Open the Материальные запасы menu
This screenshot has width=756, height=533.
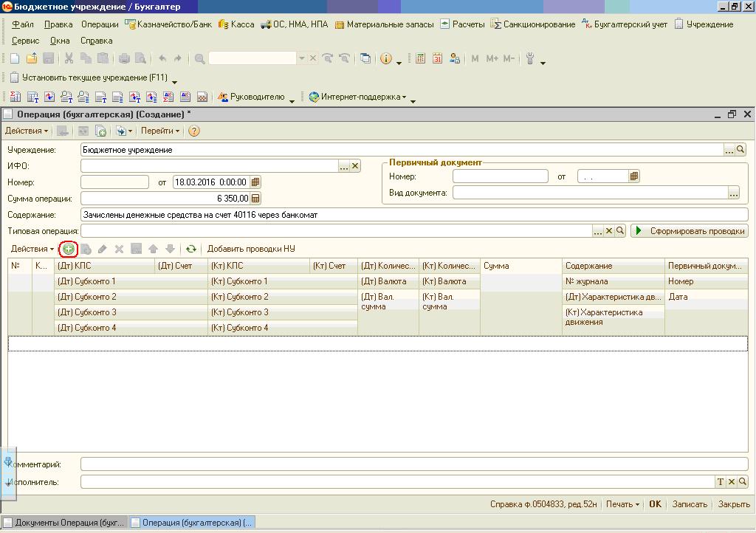coord(384,24)
